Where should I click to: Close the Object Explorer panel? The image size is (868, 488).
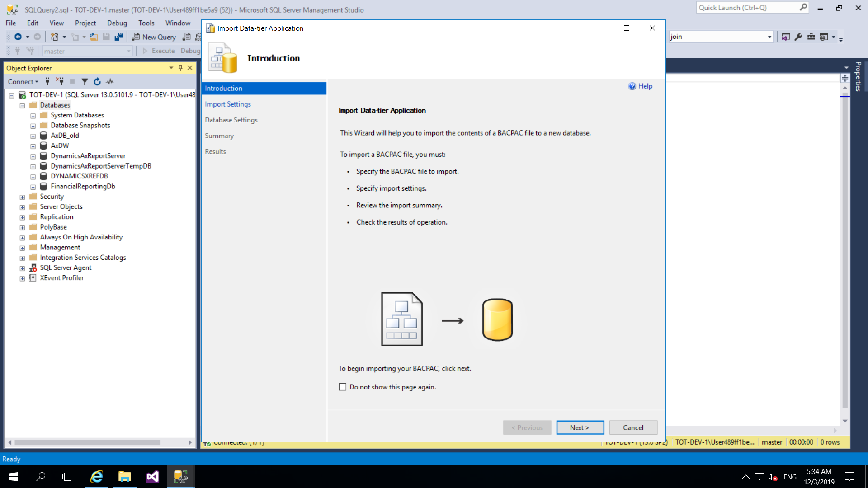click(x=190, y=68)
